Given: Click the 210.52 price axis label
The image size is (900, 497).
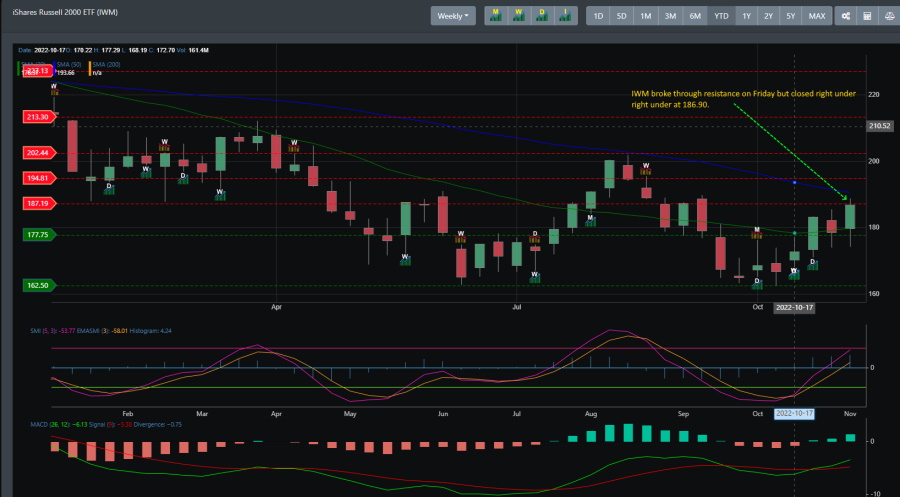Looking at the screenshot, I should point(879,126).
